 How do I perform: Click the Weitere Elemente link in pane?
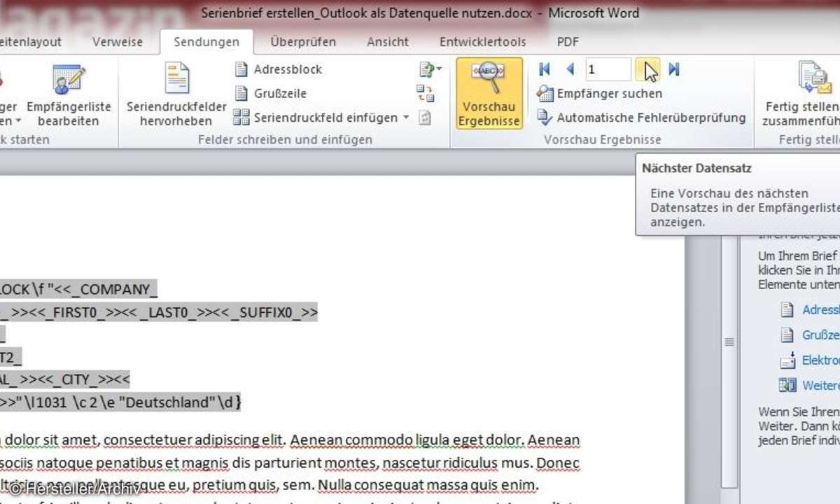click(811, 386)
